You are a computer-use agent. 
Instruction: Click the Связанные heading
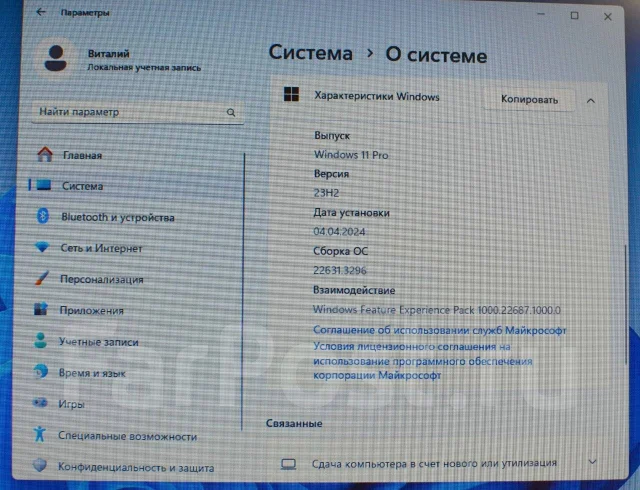tap(294, 423)
